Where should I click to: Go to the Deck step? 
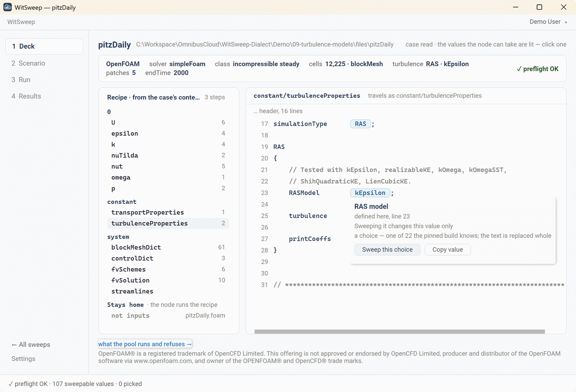click(x=44, y=46)
